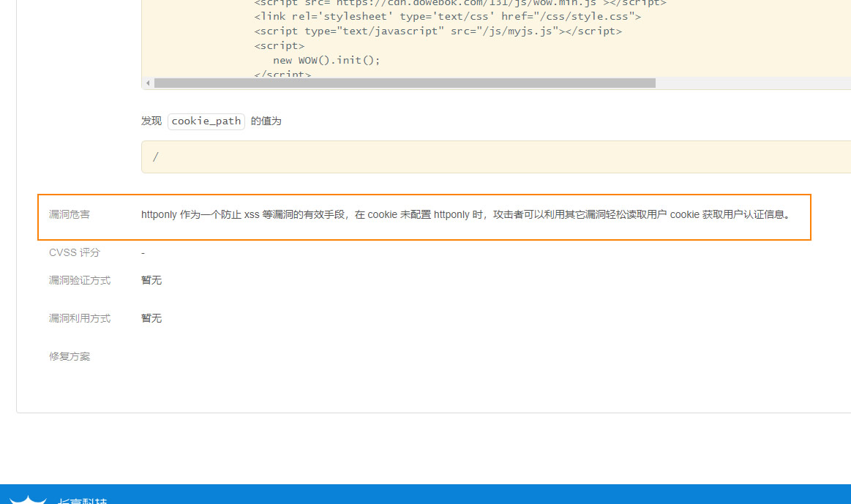The width and height of the screenshot is (851, 504).
Task: Click the httponly vulnerability description text
Action: 465,215
